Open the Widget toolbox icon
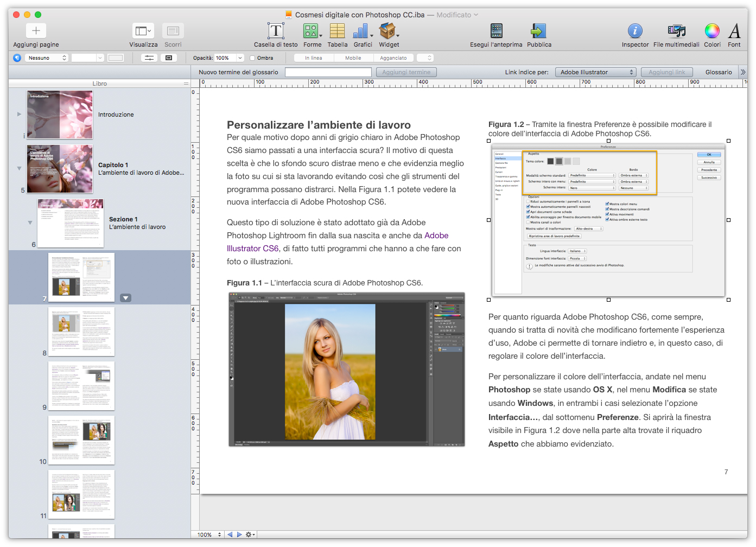Screen dimensions: 756x547 tap(389, 31)
